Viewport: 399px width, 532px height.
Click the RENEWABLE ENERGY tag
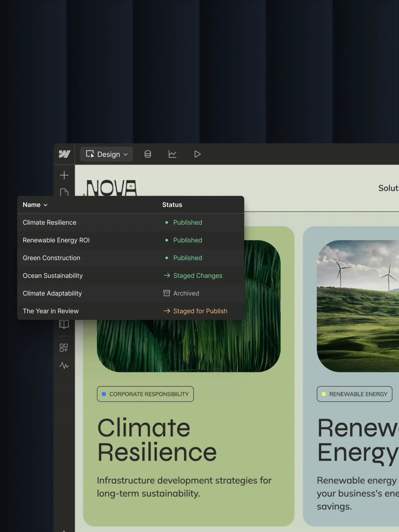(354, 394)
